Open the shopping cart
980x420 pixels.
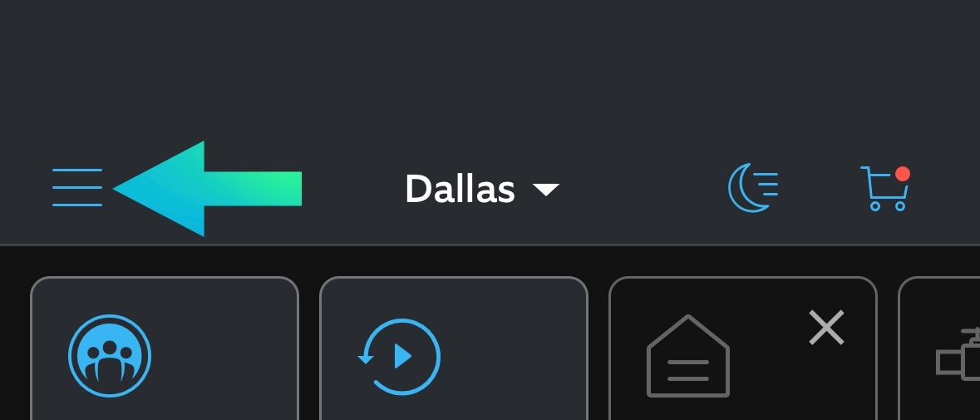click(885, 188)
